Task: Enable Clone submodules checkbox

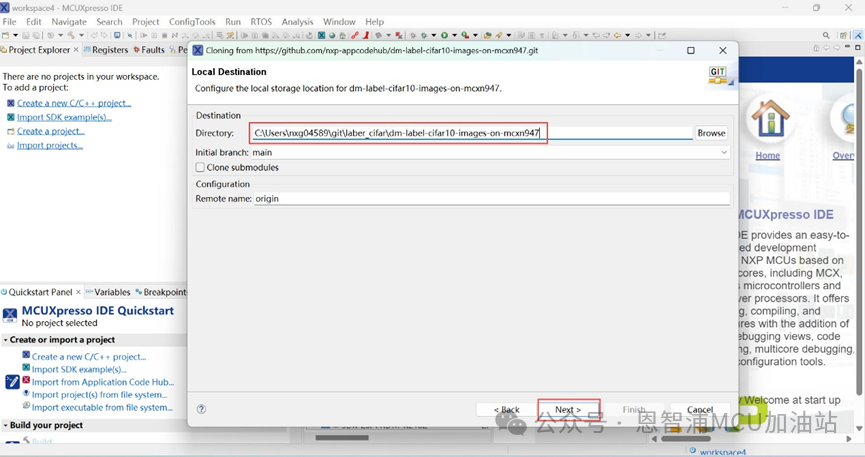Action: tap(200, 167)
